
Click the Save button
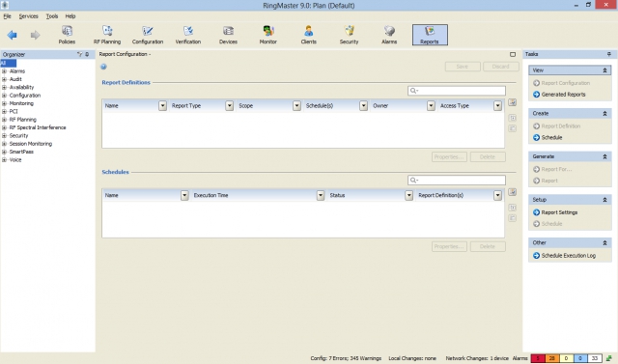click(x=463, y=67)
